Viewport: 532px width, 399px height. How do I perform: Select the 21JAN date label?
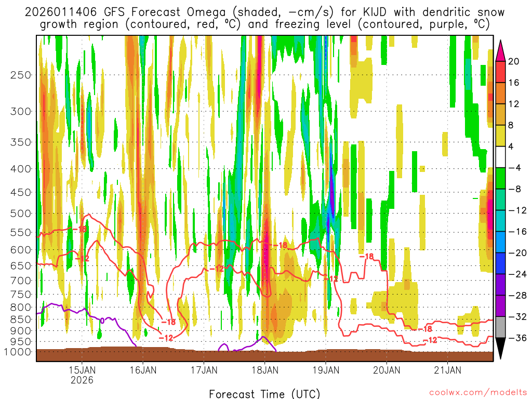point(448,370)
